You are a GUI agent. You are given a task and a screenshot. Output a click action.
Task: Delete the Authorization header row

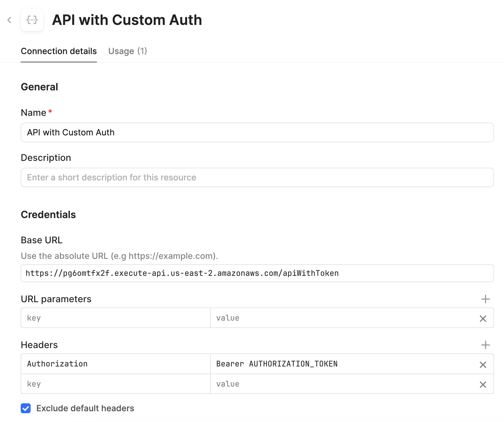click(x=483, y=365)
